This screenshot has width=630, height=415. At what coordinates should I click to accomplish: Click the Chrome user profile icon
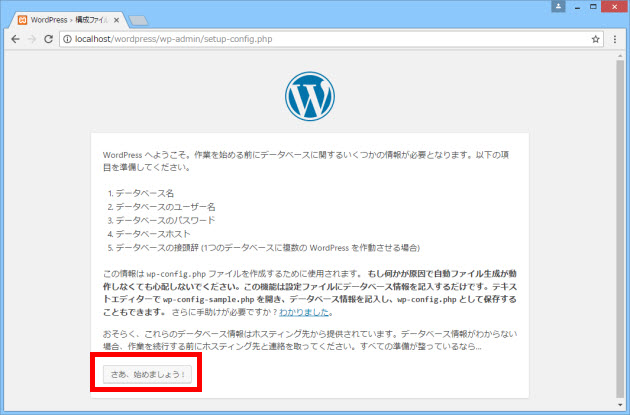point(558,6)
